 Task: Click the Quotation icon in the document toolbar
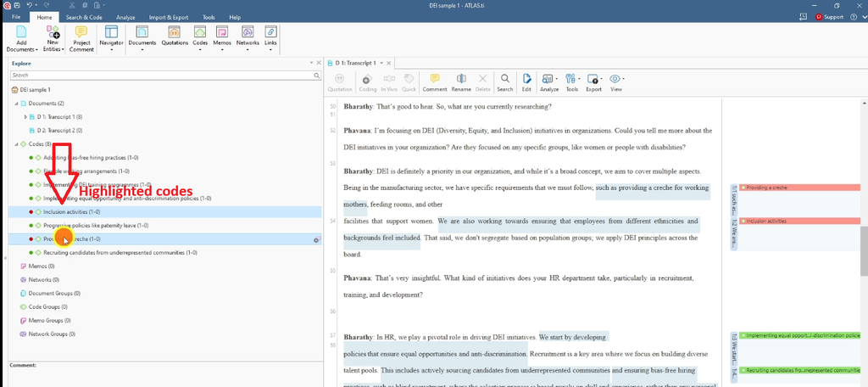click(339, 79)
